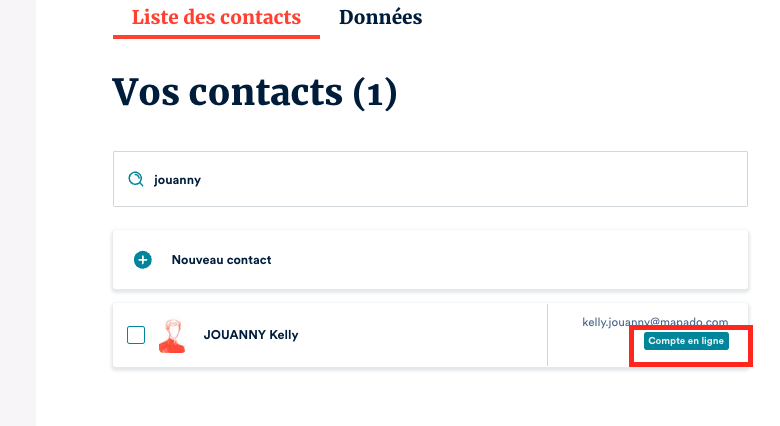The width and height of the screenshot is (780, 426).
Task: Open the Liste des contacts tab
Action: 216,17
